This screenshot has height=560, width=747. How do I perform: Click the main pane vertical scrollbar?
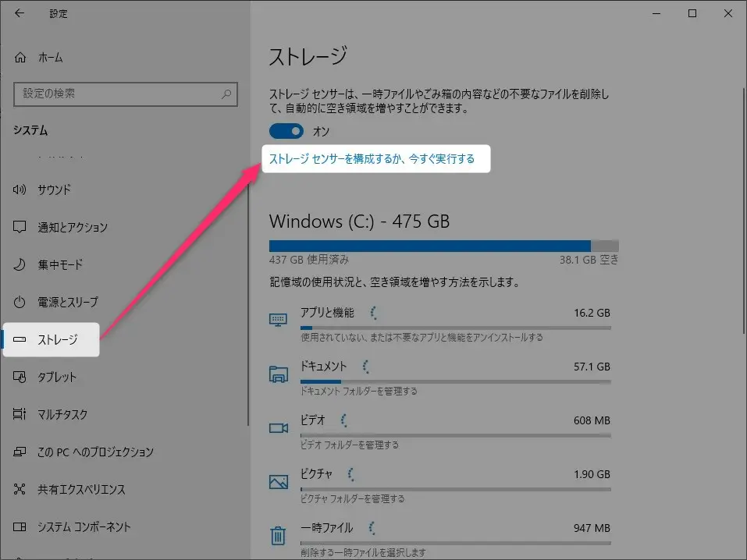[744, 211]
